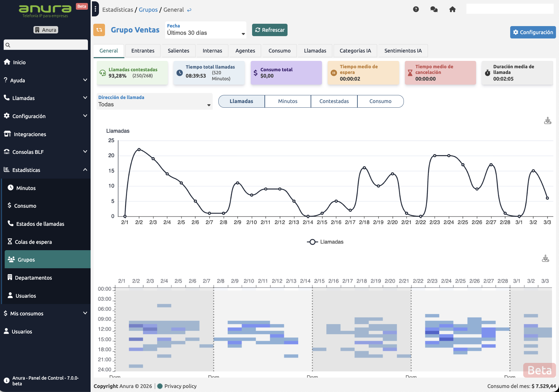
Task: Download the hourly heatmap chart
Action: pyautogui.click(x=545, y=259)
